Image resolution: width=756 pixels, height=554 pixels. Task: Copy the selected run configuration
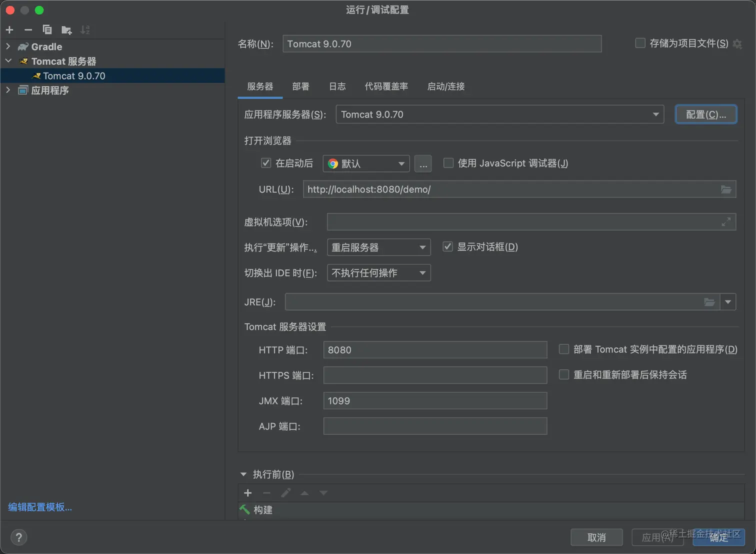pyautogui.click(x=47, y=30)
